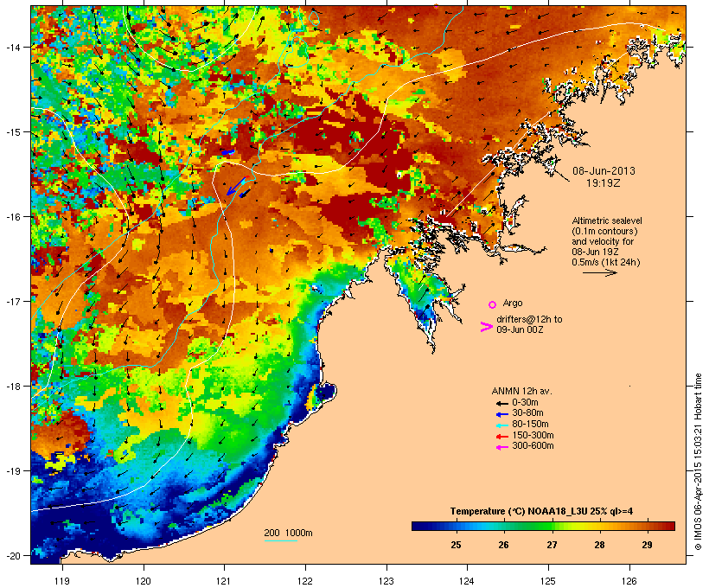Click the 200 1000m isobath label
Screen dimensions: 709x588
[288, 533]
